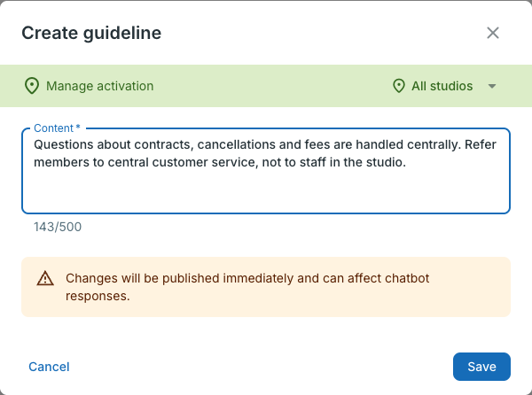This screenshot has height=395, width=532.
Task: Open the All studios dropdown
Action: pos(445,86)
